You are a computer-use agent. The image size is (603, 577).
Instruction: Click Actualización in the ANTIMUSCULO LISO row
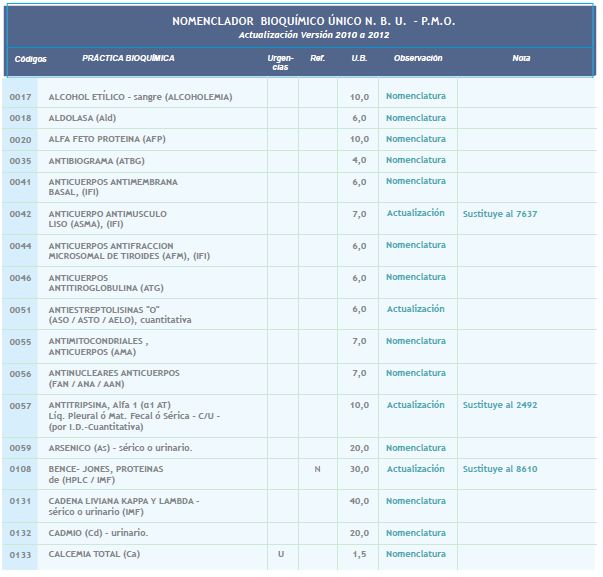coord(416,213)
